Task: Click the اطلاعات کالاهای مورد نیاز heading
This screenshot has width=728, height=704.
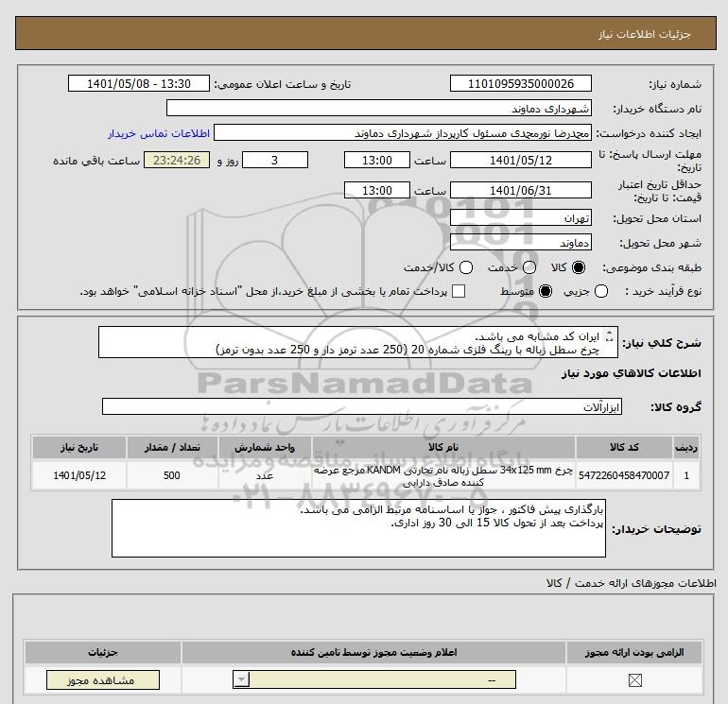Action: pos(632,373)
